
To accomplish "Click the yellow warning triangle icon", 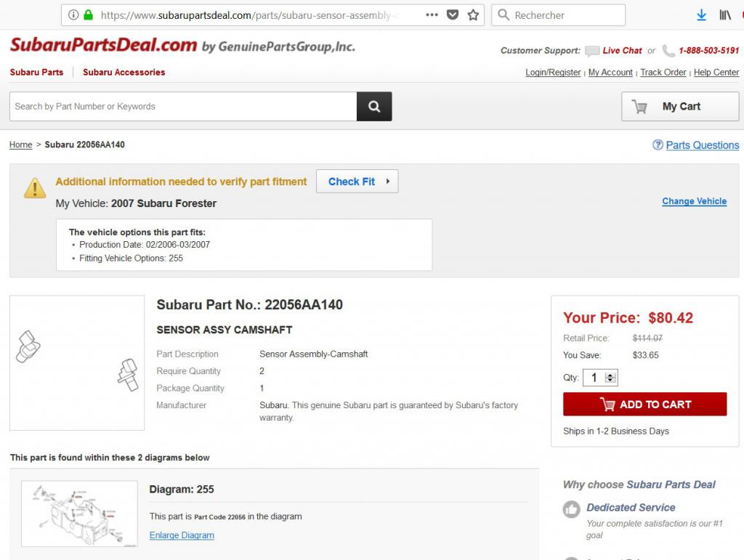I will click(x=35, y=188).
